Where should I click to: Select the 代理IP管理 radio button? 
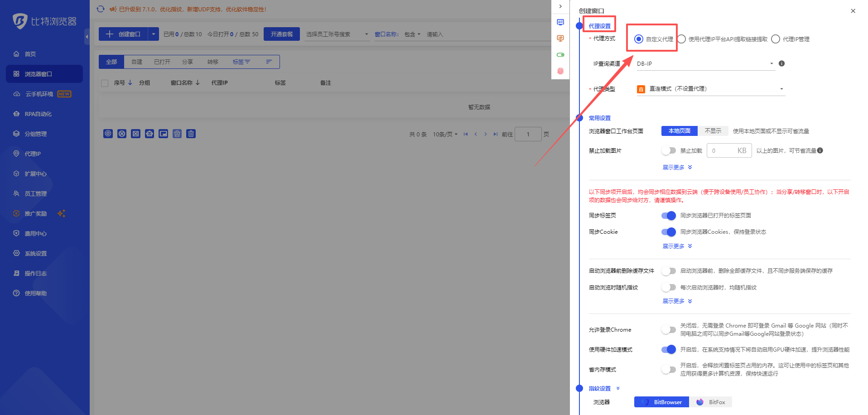(x=776, y=39)
